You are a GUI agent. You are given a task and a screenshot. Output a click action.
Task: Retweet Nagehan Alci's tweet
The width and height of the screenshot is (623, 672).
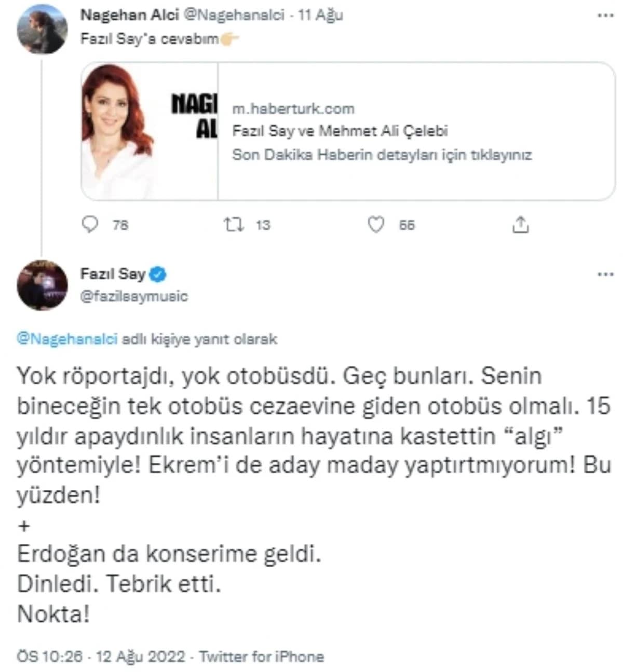tap(233, 224)
